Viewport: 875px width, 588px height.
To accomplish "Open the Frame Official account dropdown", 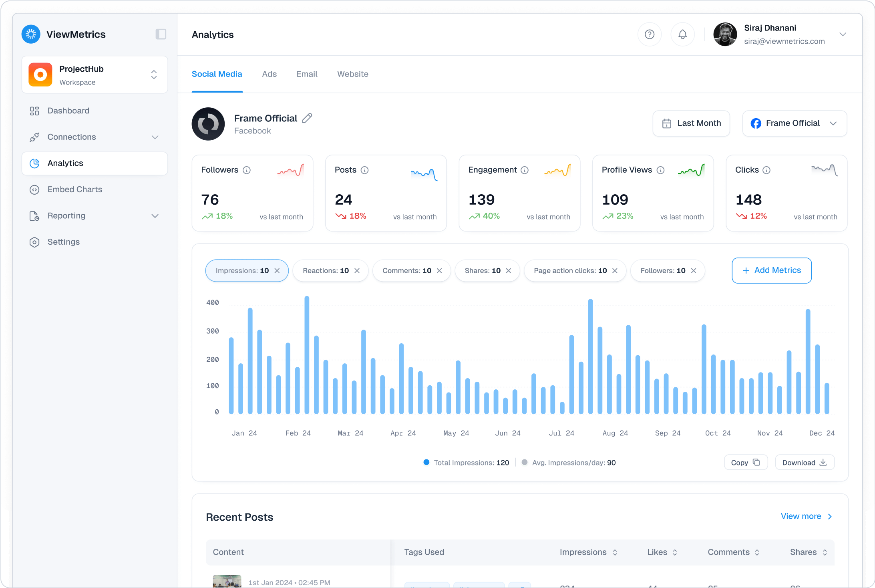I will 833,123.
